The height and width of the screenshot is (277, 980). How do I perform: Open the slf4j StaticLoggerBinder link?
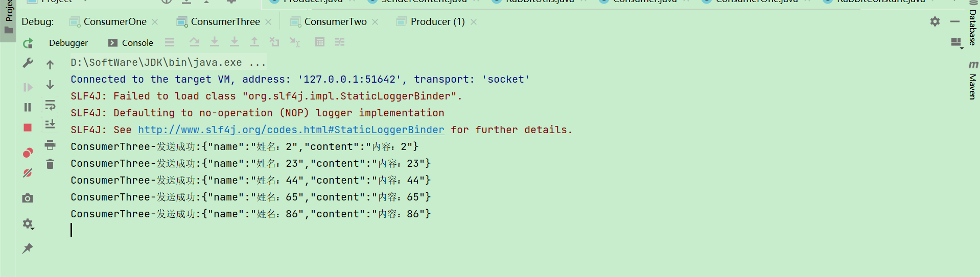pyautogui.click(x=291, y=130)
